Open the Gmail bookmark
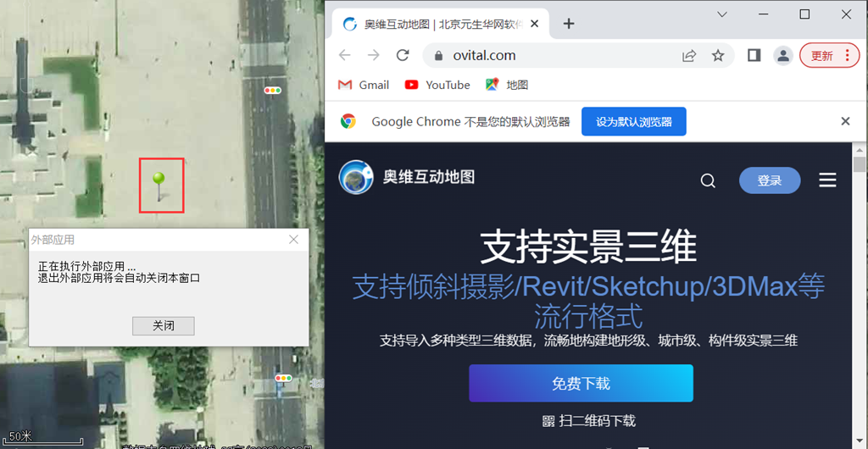Screen dimensions: 868x449 (364, 85)
